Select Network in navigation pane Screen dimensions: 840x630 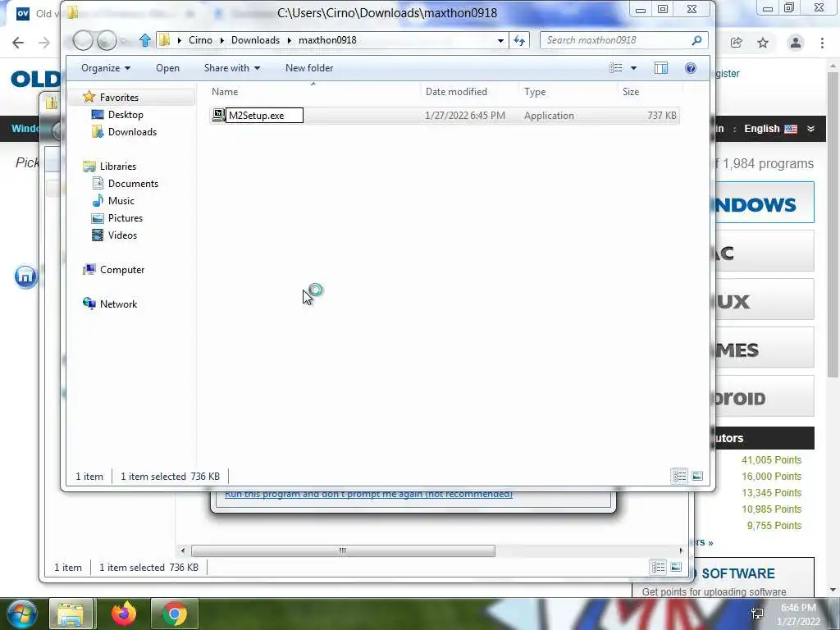[118, 304]
